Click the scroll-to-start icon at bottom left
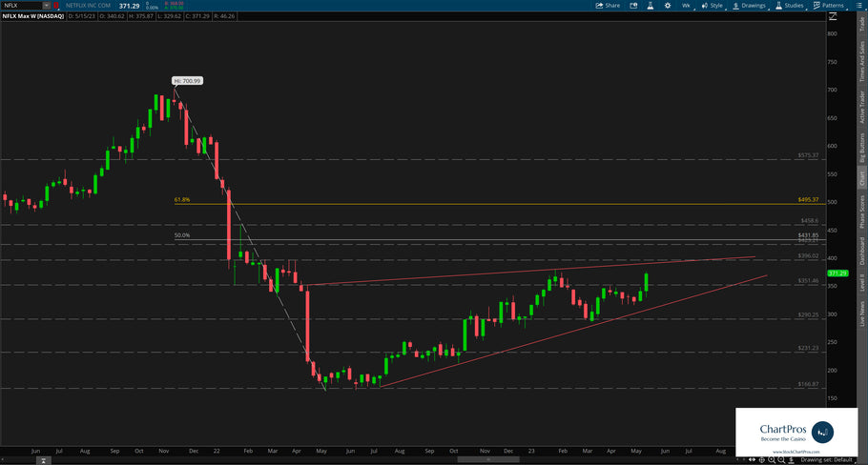The height and width of the screenshot is (465, 868). point(43,460)
